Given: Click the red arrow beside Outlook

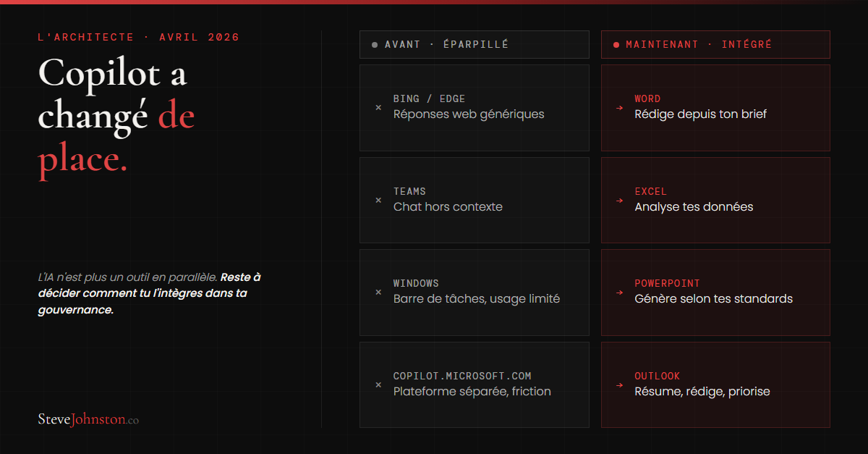Looking at the screenshot, I should click(x=620, y=385).
